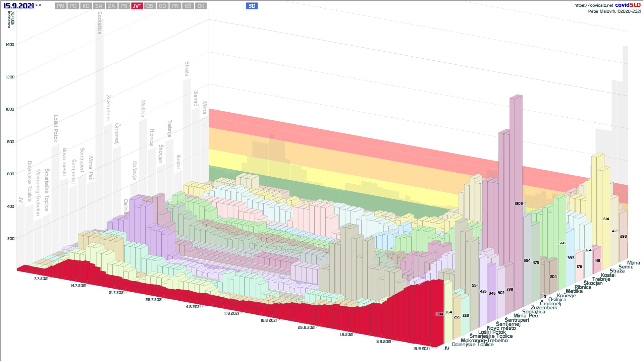Select the PN region tab
The height and width of the screenshot is (362, 644).
point(175,6)
